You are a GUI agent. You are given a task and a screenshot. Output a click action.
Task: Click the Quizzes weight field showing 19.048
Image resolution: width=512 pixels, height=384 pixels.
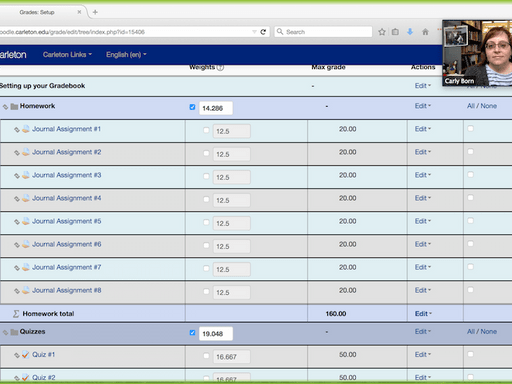click(x=216, y=334)
